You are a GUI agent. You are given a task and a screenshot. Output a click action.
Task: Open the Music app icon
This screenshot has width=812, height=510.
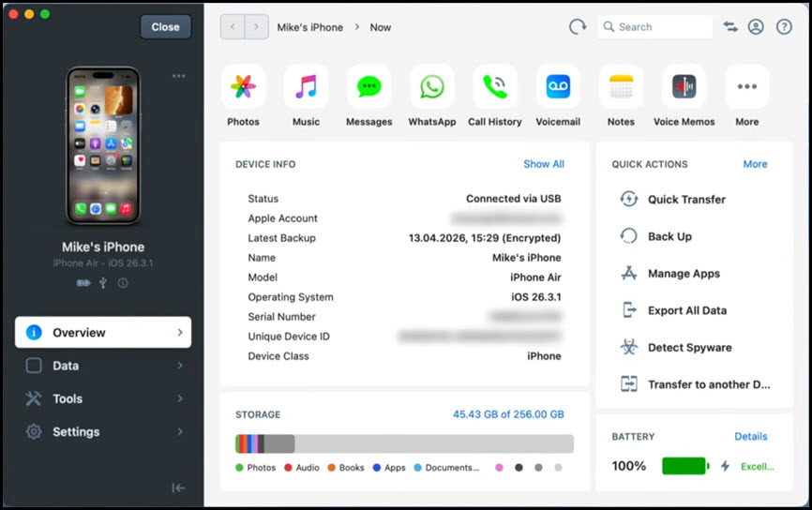306,86
